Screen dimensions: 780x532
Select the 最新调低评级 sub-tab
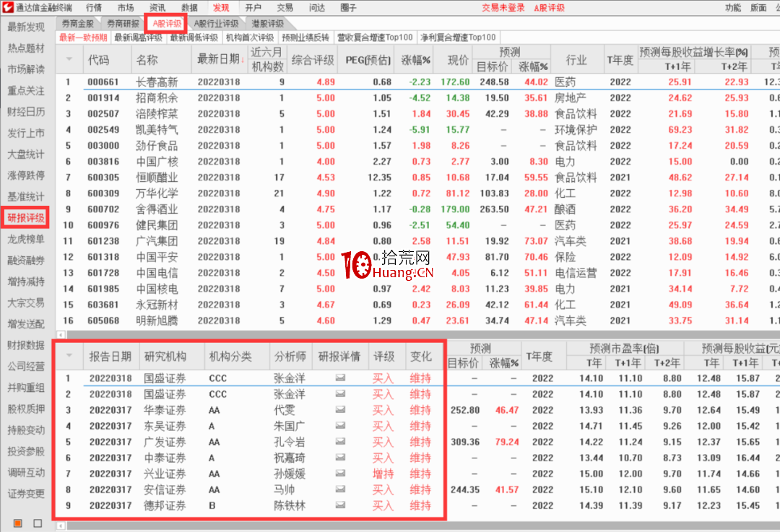click(194, 38)
